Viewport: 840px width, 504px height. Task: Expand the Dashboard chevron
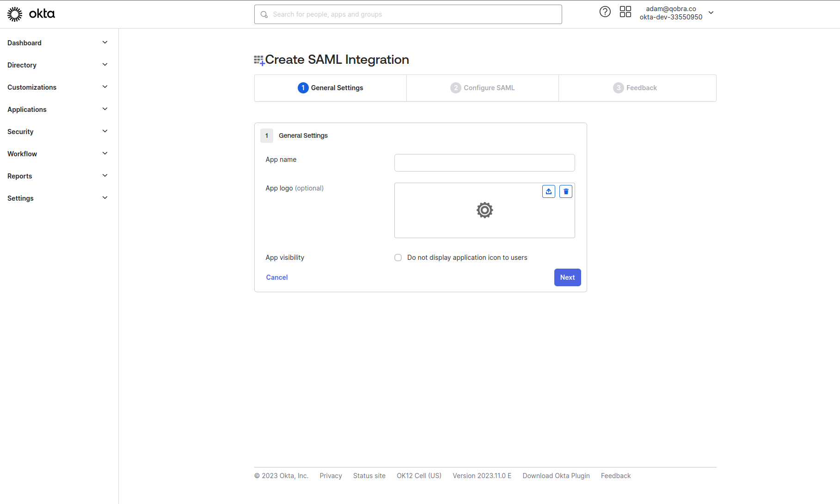point(105,43)
